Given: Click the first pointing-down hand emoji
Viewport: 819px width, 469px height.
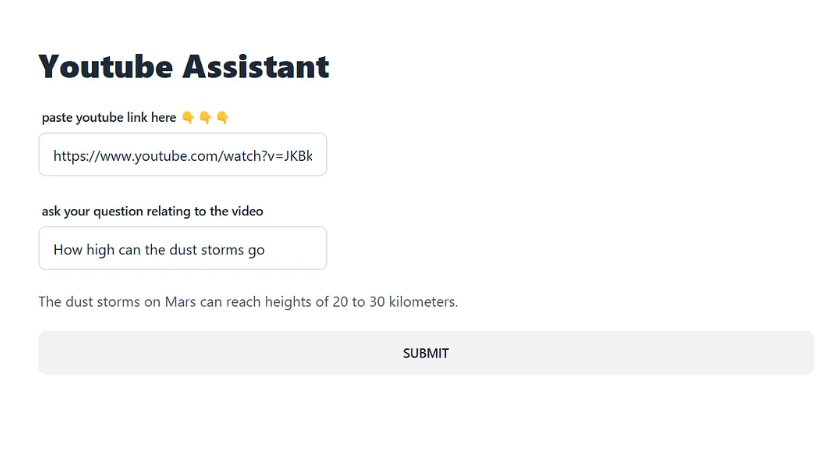Looking at the screenshot, I should (x=188, y=118).
